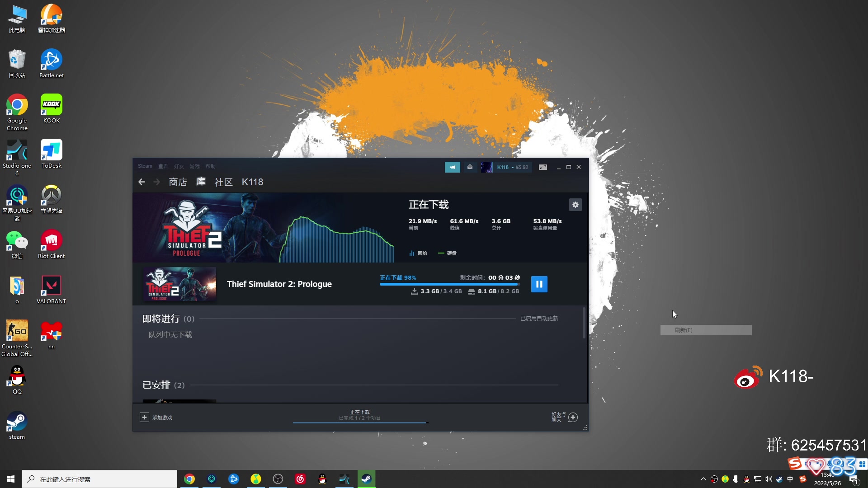Open the Steam menu

point(145,166)
